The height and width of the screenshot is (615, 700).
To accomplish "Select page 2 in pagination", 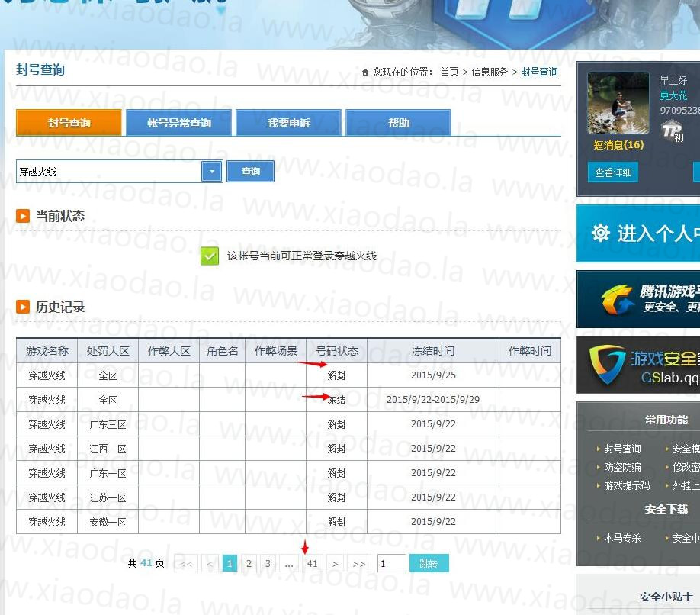I will (x=249, y=564).
